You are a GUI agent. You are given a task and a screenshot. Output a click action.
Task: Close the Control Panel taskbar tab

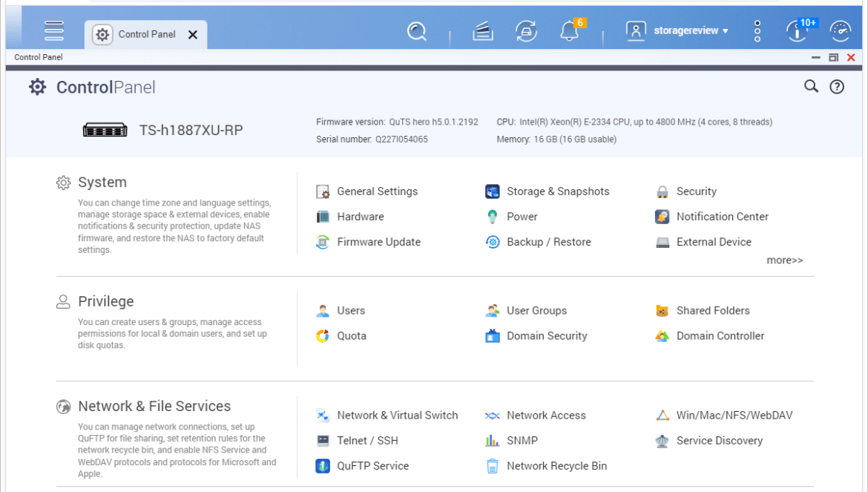tap(193, 35)
